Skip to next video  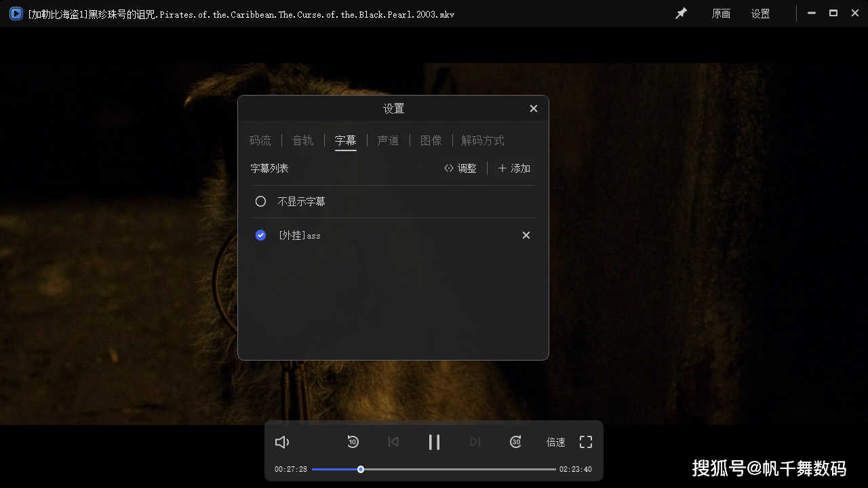[x=475, y=442]
